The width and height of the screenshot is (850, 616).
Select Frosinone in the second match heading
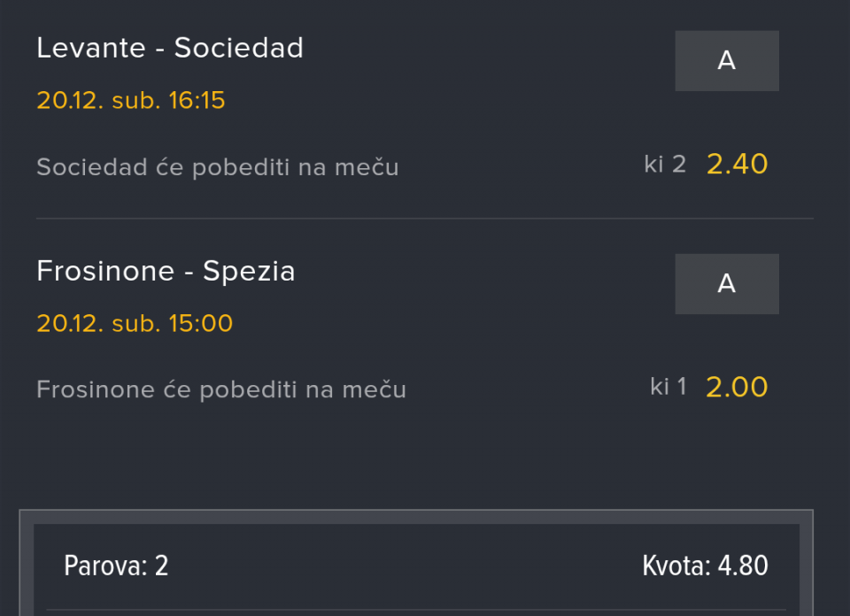104,271
